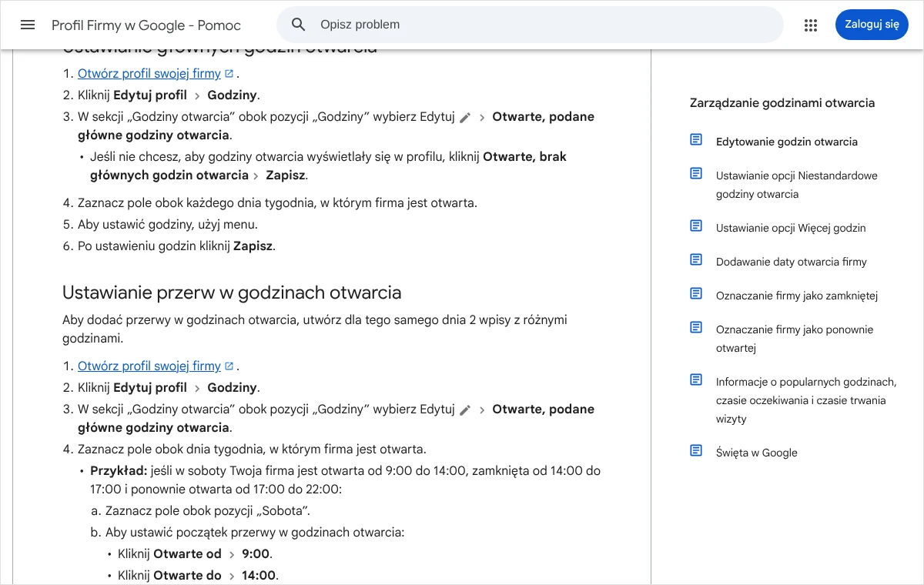Click the Zapisz text in step 6
The height and width of the screenshot is (585, 924).
[253, 246]
